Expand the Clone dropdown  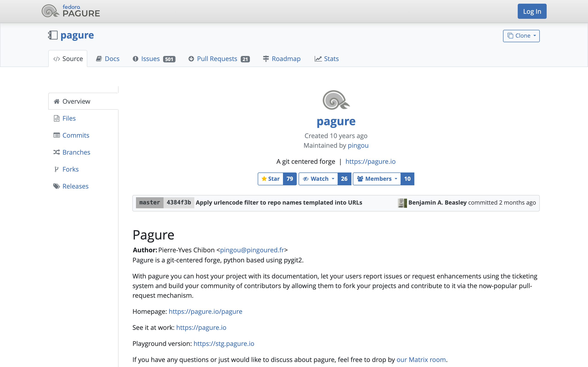tap(521, 36)
